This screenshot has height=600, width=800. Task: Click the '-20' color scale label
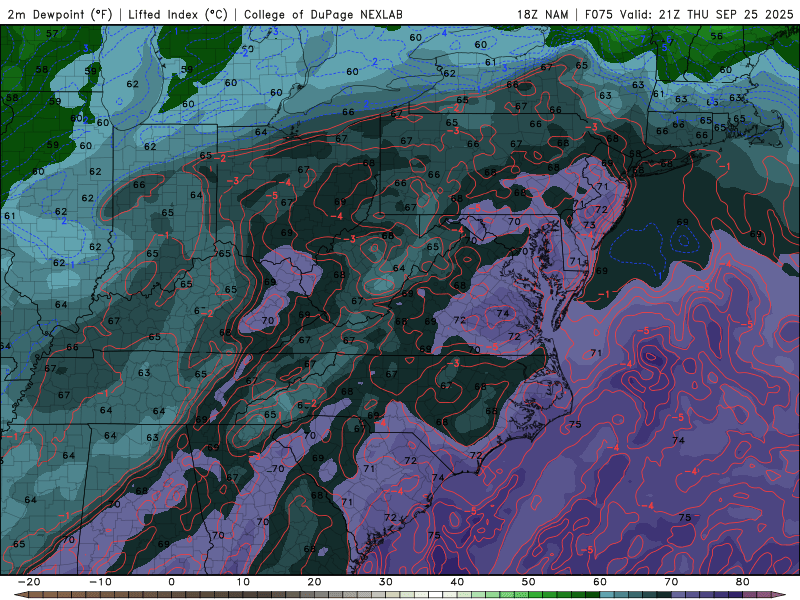pos(29,582)
